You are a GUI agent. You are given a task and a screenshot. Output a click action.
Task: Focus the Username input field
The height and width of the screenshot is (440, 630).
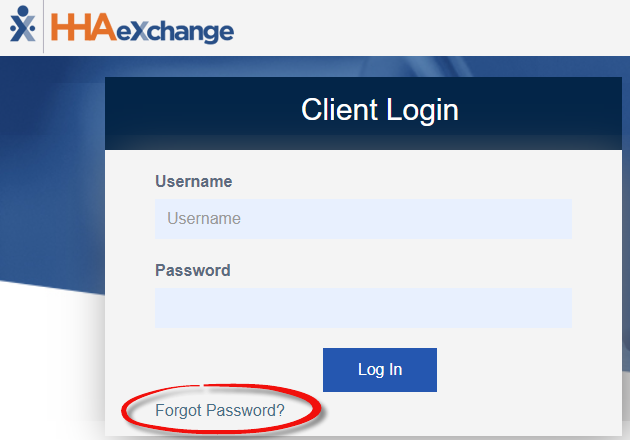[x=363, y=219]
